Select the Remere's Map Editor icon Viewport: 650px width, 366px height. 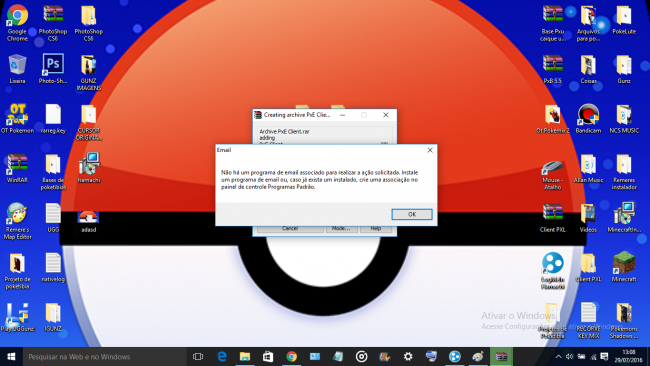click(x=17, y=221)
